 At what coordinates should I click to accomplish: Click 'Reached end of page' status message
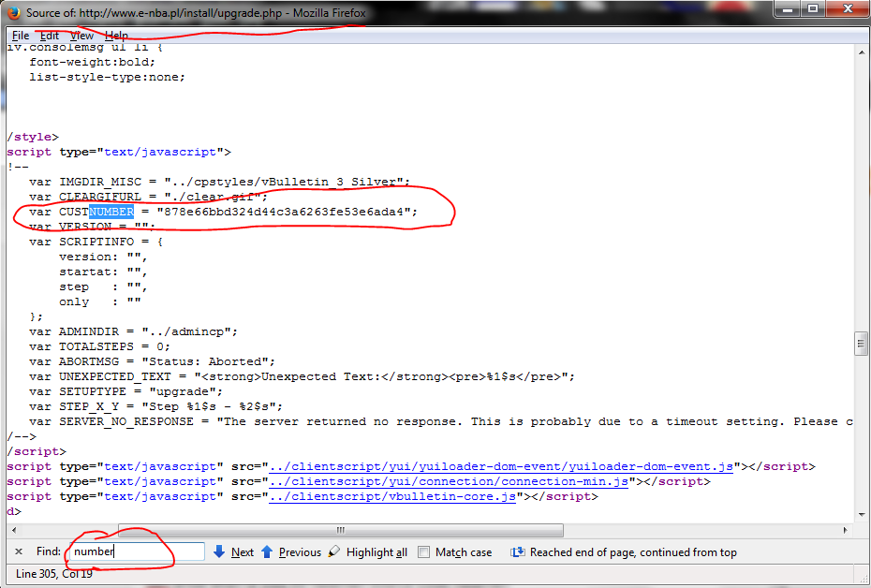click(x=633, y=552)
